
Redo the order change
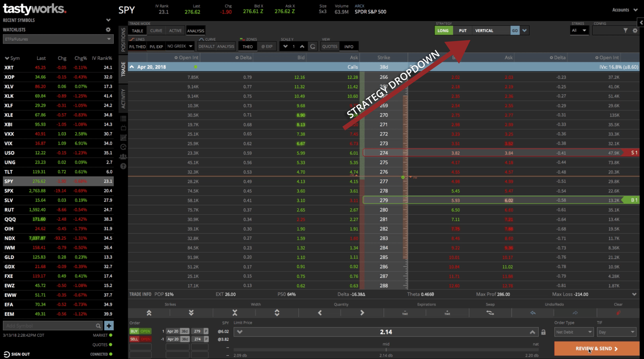pyautogui.click(x=575, y=313)
